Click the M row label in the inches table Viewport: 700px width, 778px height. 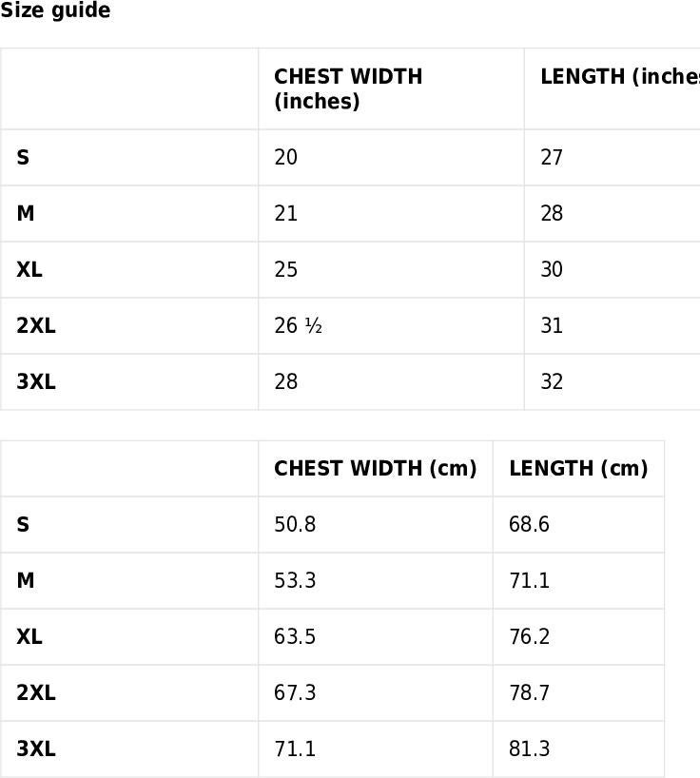tap(26, 213)
